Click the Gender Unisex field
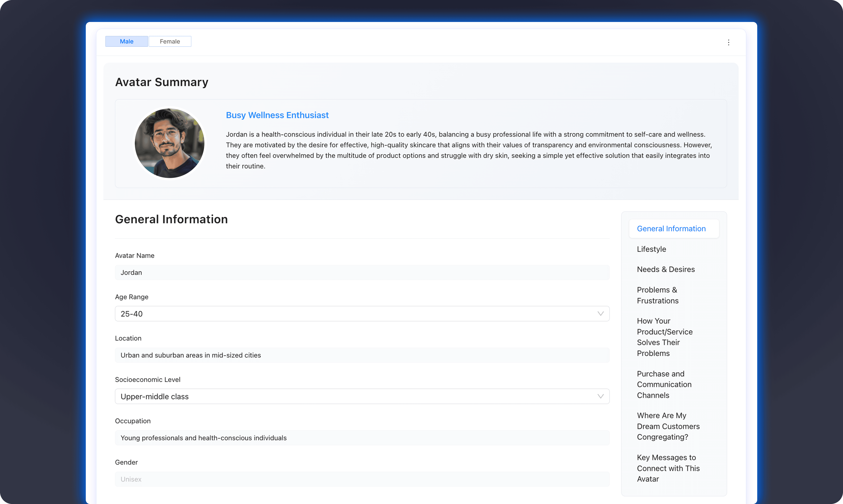The image size is (843, 504). click(x=362, y=479)
